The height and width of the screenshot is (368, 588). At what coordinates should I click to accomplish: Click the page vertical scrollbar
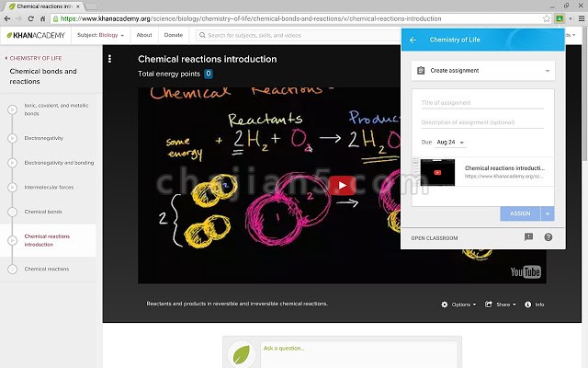click(x=584, y=94)
